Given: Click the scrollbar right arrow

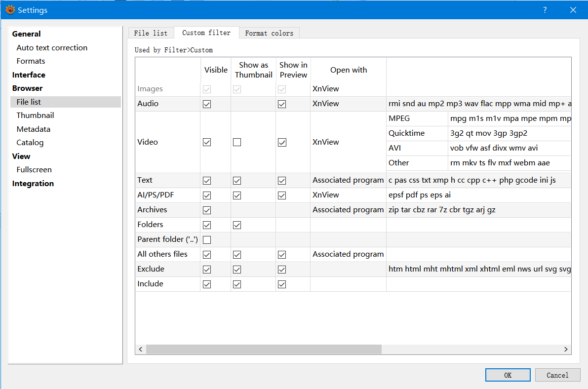Looking at the screenshot, I should pyautogui.click(x=566, y=349).
